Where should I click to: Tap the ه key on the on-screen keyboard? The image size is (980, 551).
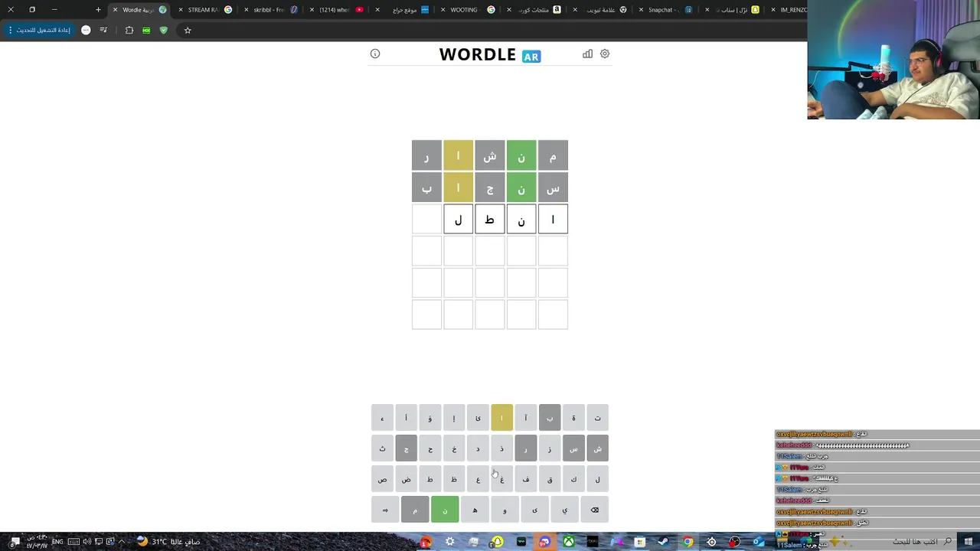click(475, 510)
